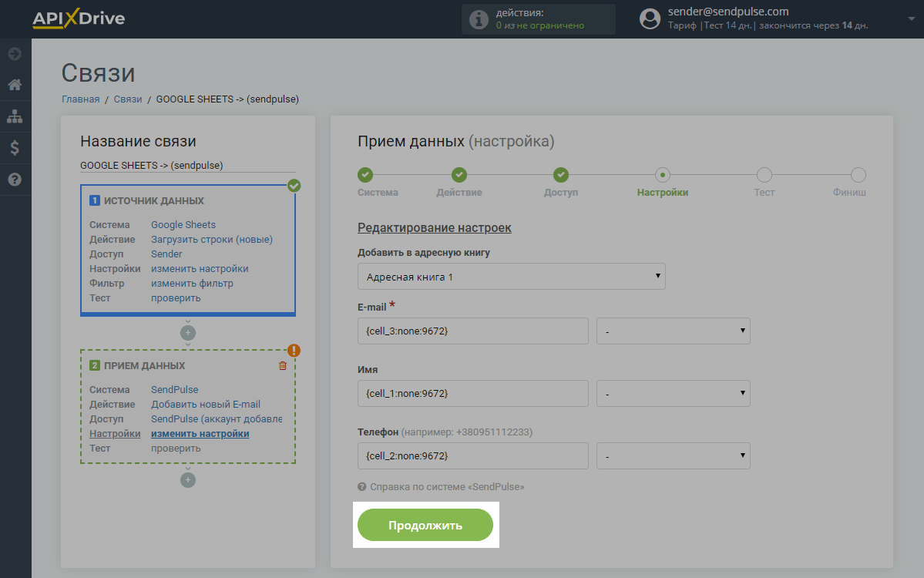Open the billing dollar icon in the sidebar
This screenshot has width=924, height=578.
pos(15,148)
